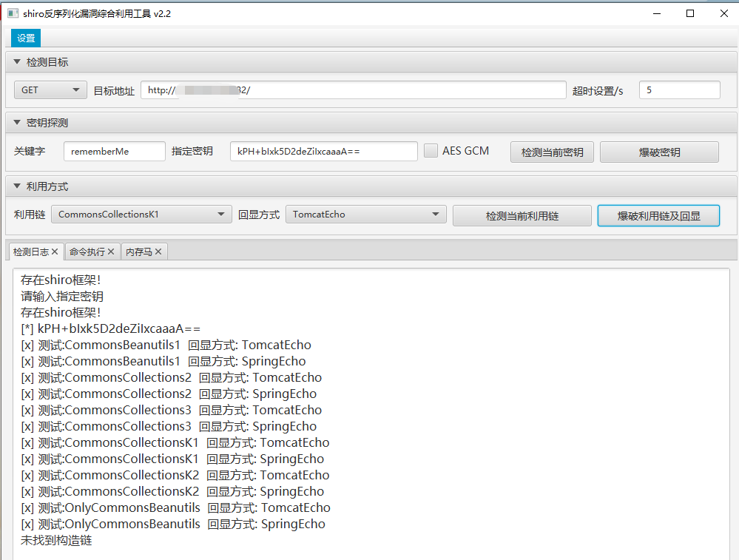739x560 pixels.
Task: Close the 命令执行 tab via its X
Action: pyautogui.click(x=111, y=252)
